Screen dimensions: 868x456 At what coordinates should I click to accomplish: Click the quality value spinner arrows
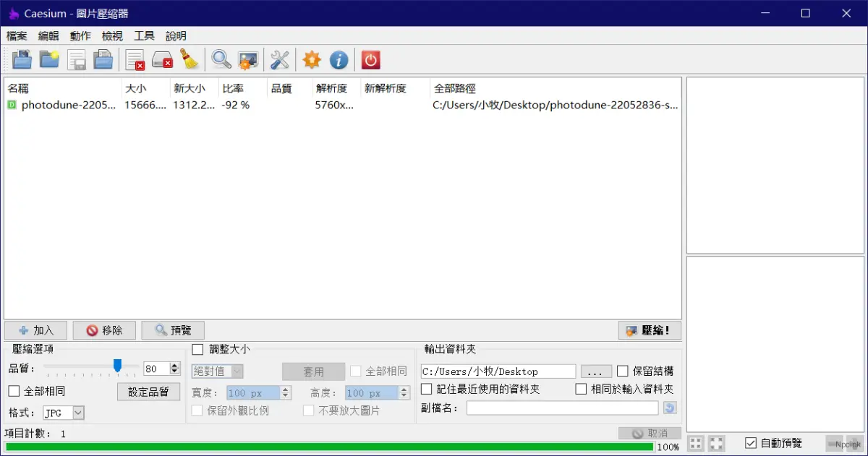[174, 369]
